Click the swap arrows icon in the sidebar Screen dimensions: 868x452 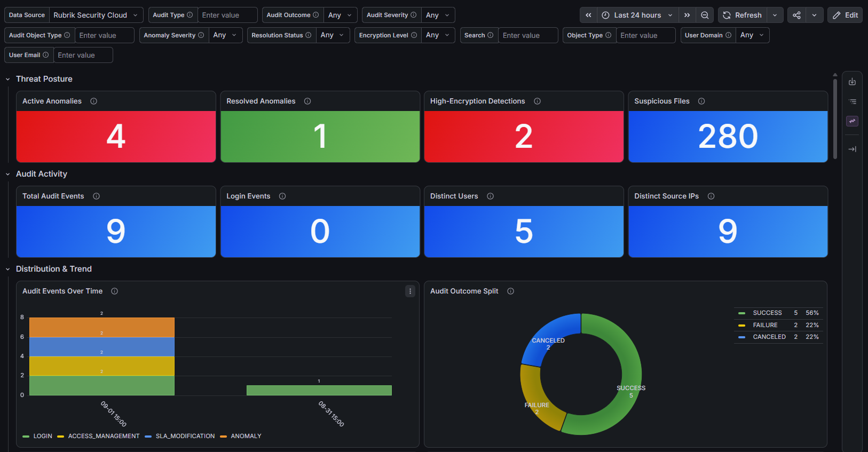(852, 121)
